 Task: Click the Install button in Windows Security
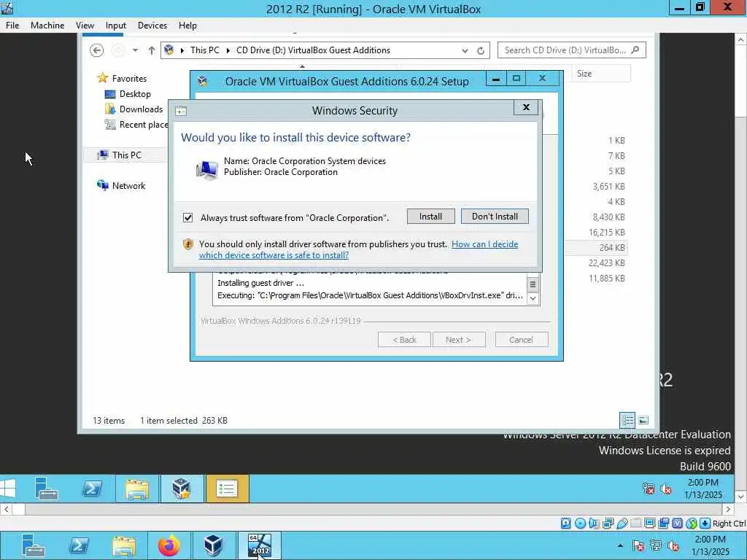(430, 217)
